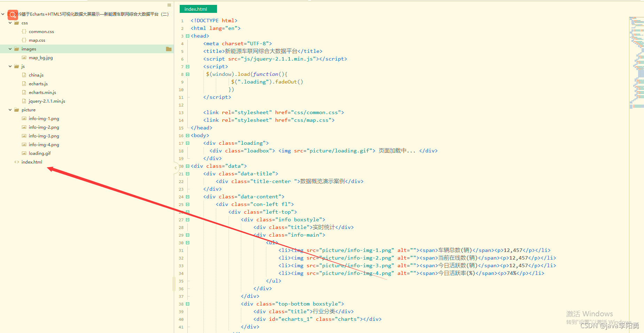Select the images folder row

click(x=87, y=49)
